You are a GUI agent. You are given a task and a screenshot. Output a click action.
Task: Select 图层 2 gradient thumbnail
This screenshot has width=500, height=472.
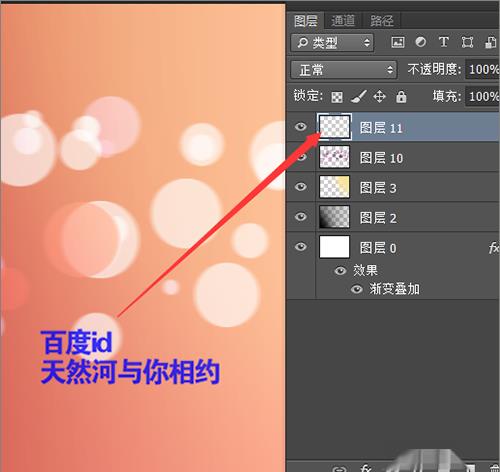334,217
